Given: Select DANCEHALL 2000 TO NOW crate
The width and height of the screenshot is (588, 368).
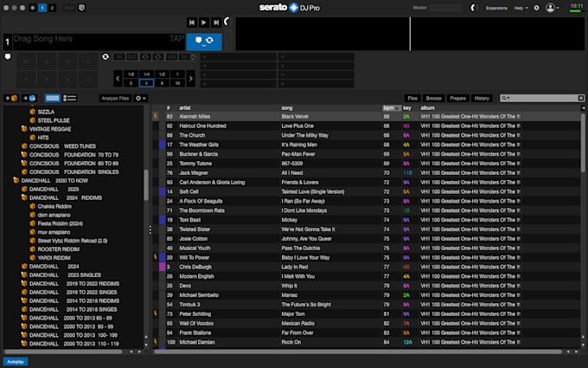Looking at the screenshot, I should tap(54, 181).
